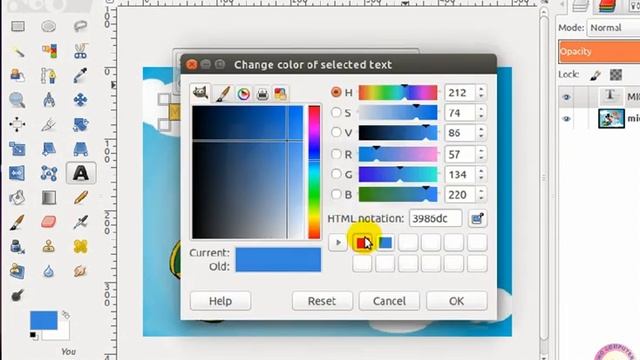The height and width of the screenshot is (360, 640).
Task: Confirm color with the OK button
Action: click(456, 301)
